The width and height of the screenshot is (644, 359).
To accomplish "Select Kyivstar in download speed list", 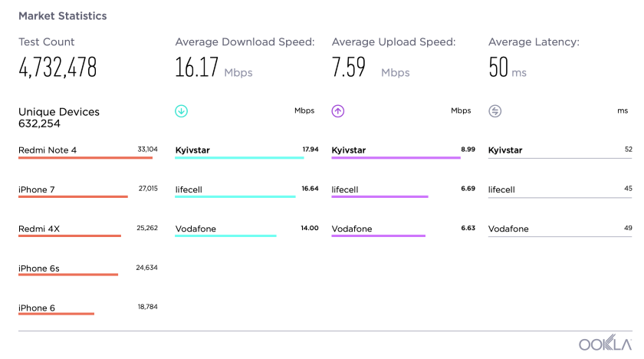I will tap(192, 150).
